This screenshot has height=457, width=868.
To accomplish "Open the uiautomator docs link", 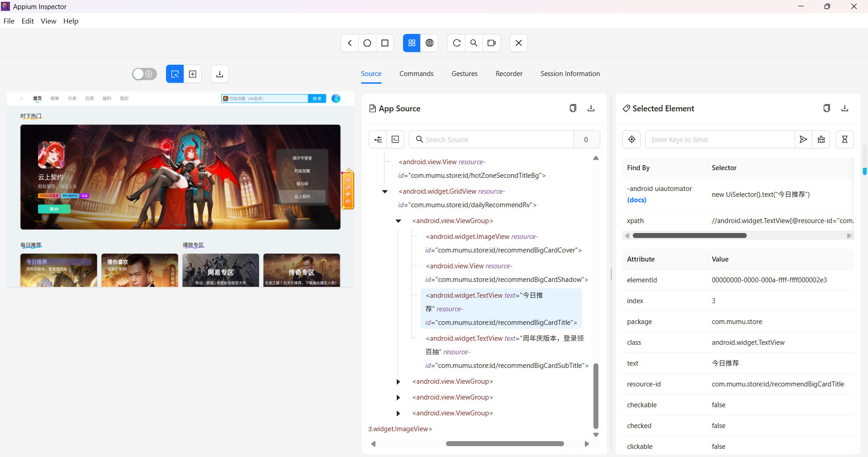I will [x=636, y=200].
